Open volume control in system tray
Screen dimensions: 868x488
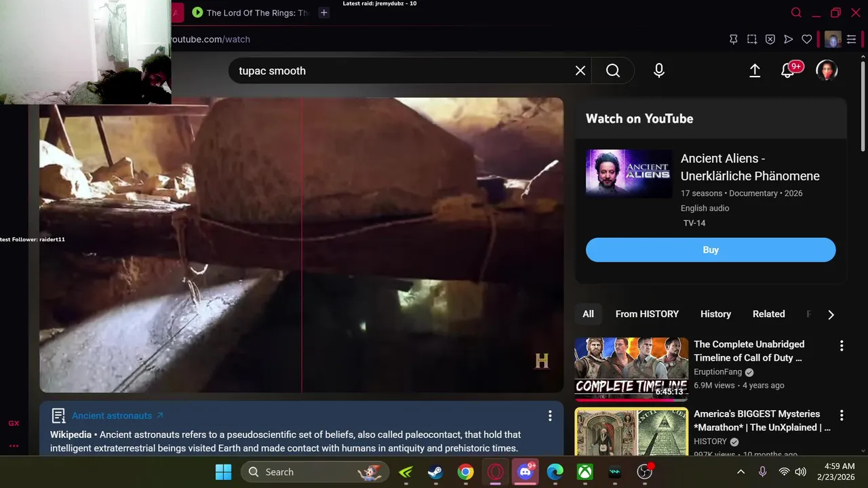800,472
